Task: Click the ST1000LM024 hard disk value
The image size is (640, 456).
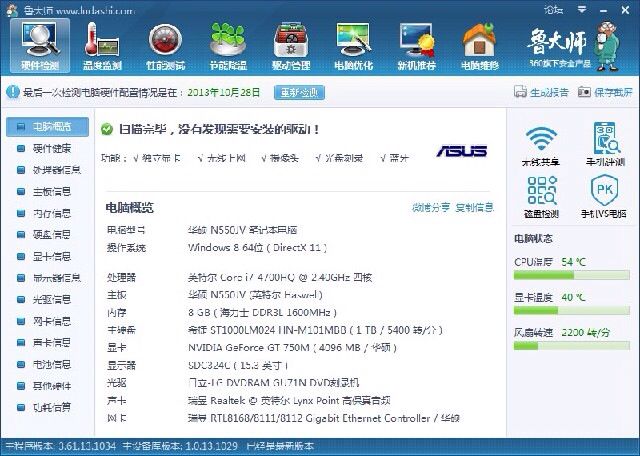Action: tap(315, 330)
